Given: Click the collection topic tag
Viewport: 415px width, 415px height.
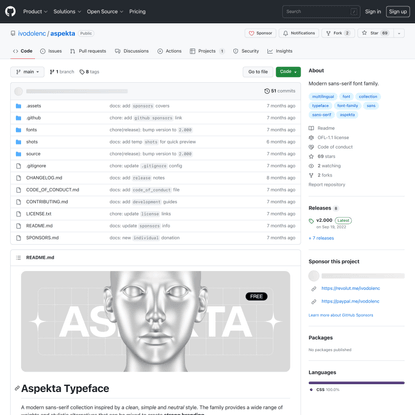Looking at the screenshot, I should [x=368, y=97].
